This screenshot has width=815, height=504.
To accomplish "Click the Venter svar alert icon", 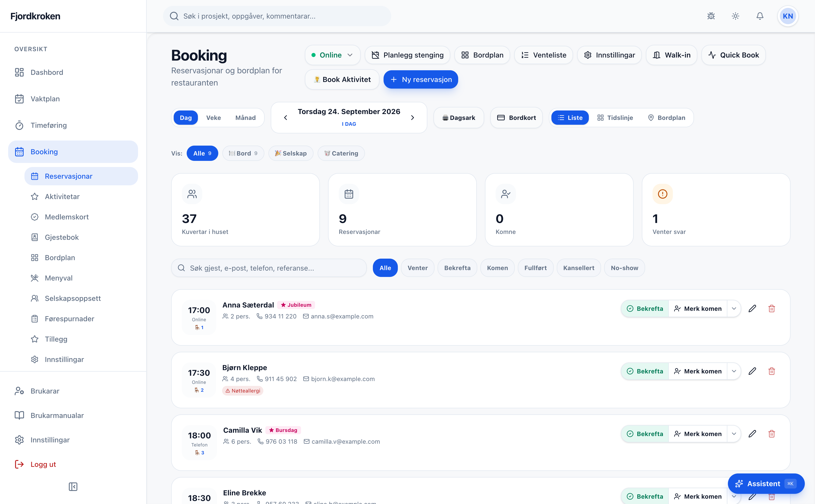I will pyautogui.click(x=663, y=194).
